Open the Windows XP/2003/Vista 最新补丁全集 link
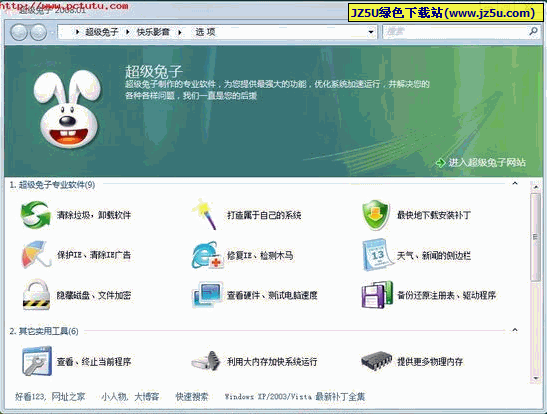Viewport: 547px width, 414px height. click(x=295, y=397)
